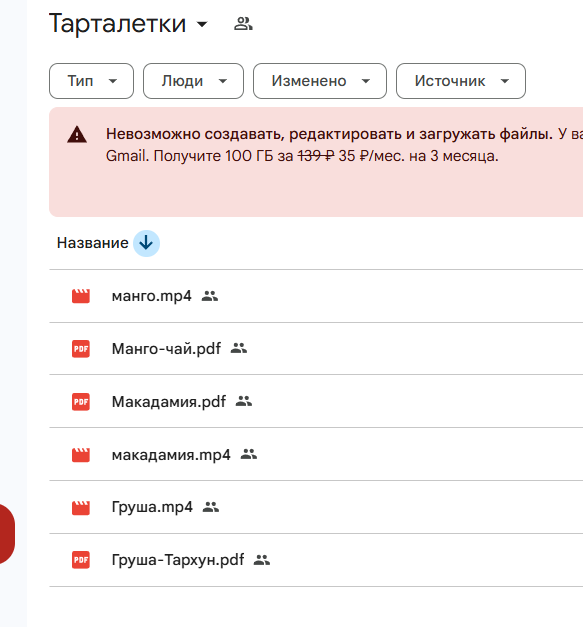Click the PDF icon of Груша-Тархун.pdf
Image resolution: width=583 pixels, height=627 pixels.
[x=81, y=560]
